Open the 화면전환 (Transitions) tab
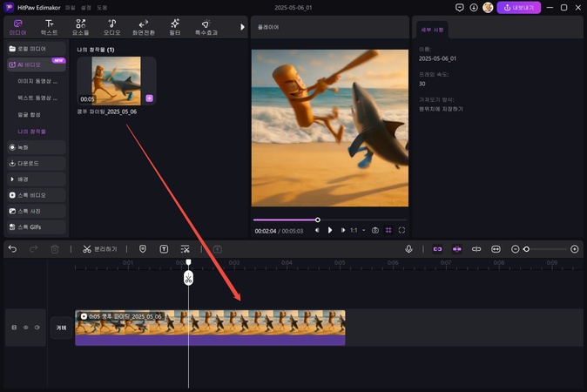Screen dimensions: 587x392 (x=144, y=28)
